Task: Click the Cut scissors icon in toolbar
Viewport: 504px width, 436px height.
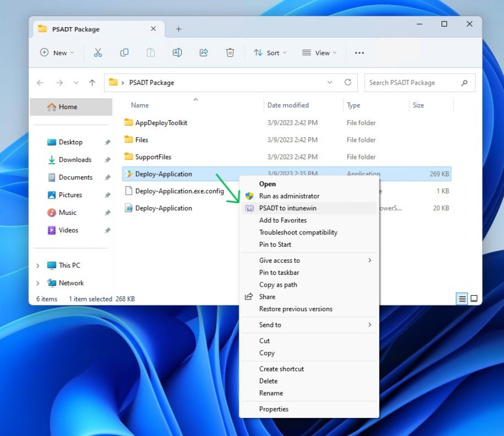Action: pyautogui.click(x=98, y=53)
